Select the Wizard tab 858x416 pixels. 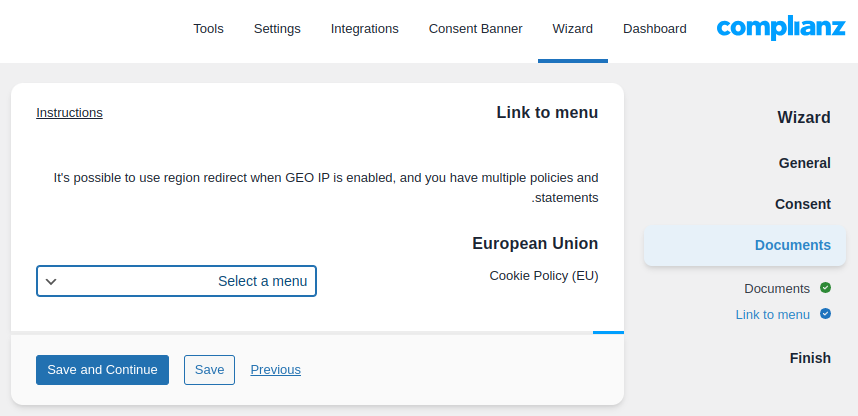572,29
